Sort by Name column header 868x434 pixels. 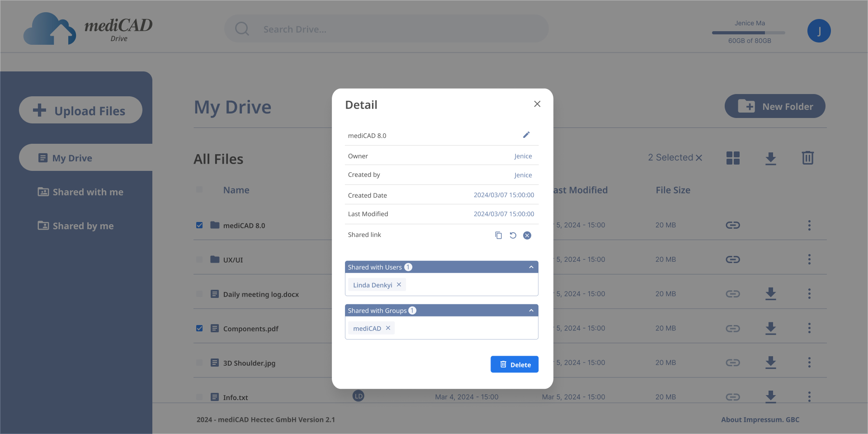pyautogui.click(x=236, y=190)
